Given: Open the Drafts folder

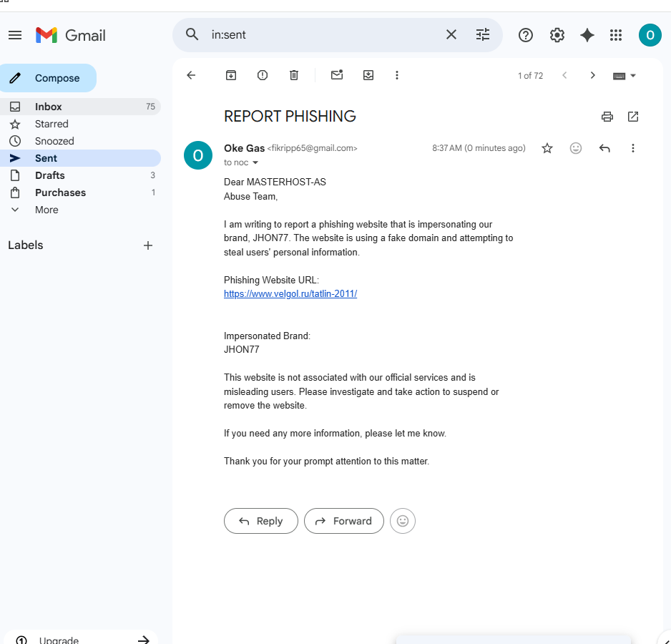Looking at the screenshot, I should [80, 175].
